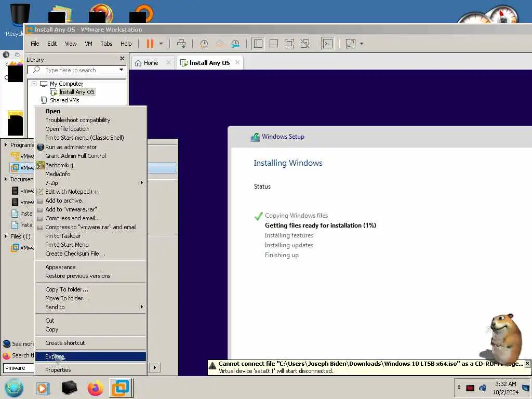Open the Snapshot Manager toolbar icon
Viewport: 532px width, 399px height.
coord(235,44)
